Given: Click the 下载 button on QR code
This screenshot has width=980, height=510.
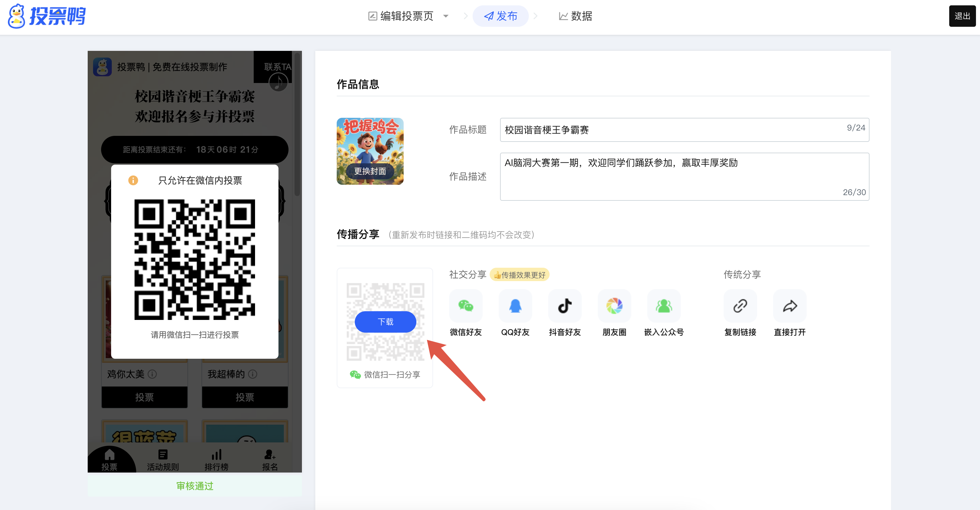Looking at the screenshot, I should (x=385, y=322).
